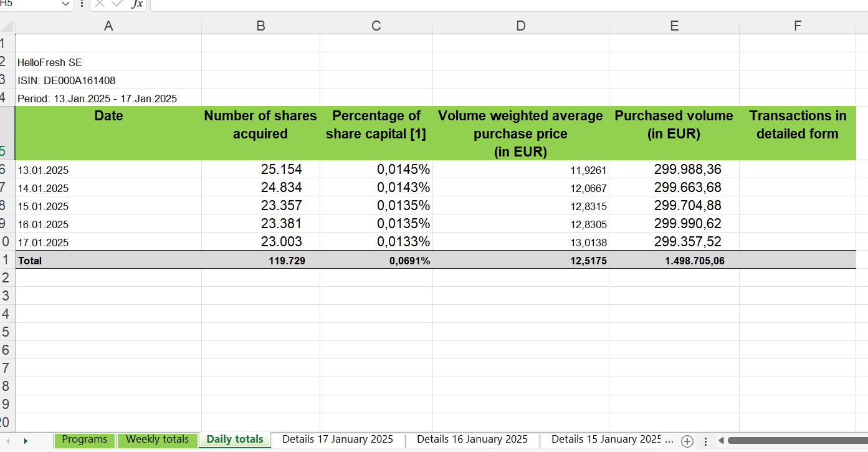The image size is (868, 452).
Task: Open the Details 16 January 2025 tab
Action: point(472,440)
